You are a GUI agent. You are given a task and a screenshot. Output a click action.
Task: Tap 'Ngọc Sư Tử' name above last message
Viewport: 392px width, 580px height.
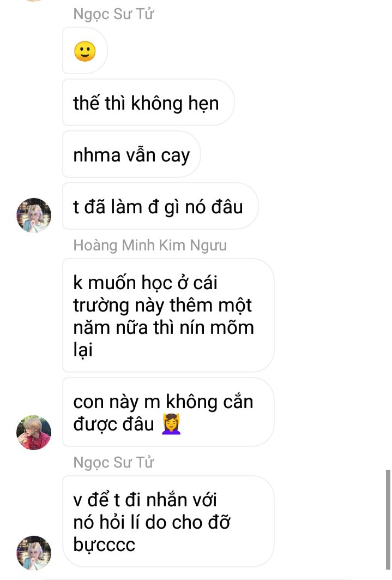(113, 462)
